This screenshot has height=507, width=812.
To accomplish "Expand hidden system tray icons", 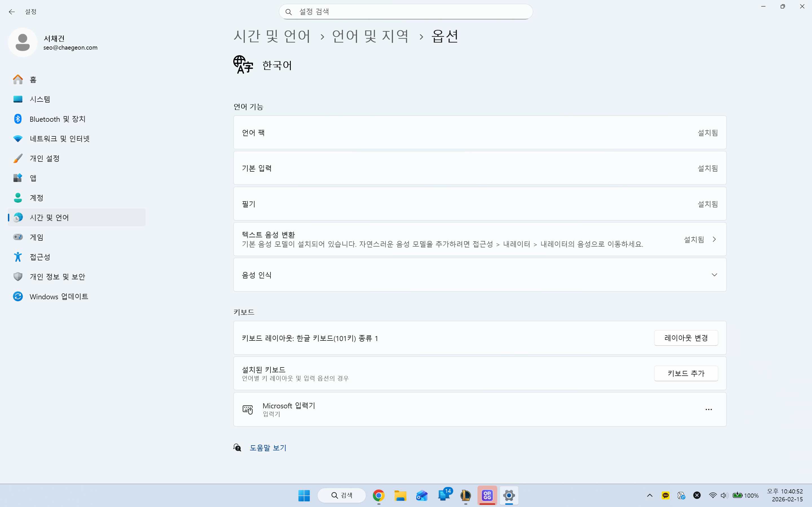I will tap(650, 495).
